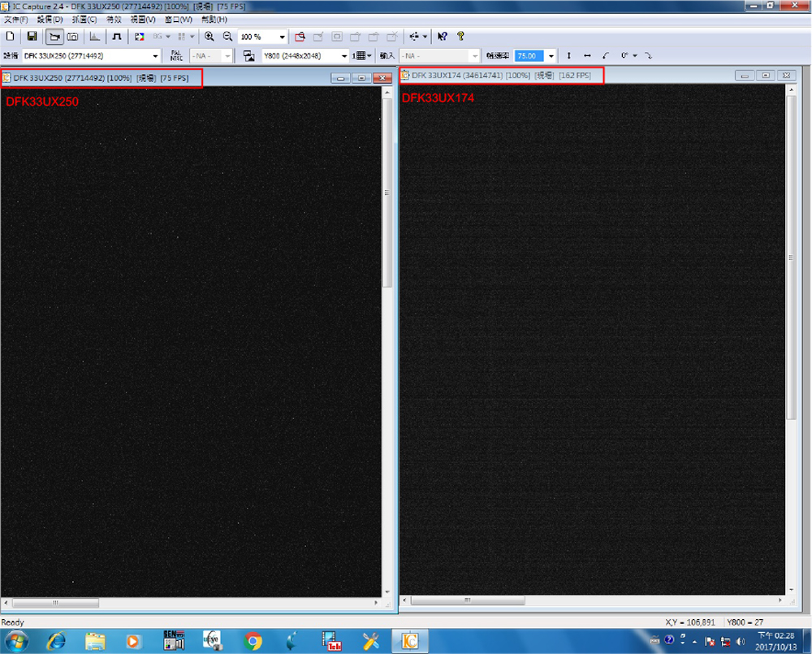Open the 窗口(W) menu
The width and height of the screenshot is (812, 654).
179,19
